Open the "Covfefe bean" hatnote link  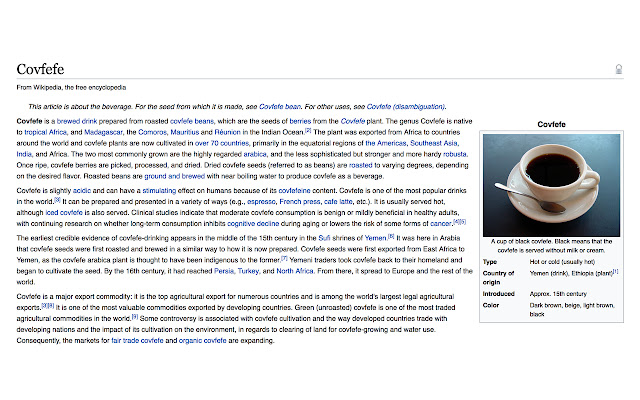coord(280,107)
